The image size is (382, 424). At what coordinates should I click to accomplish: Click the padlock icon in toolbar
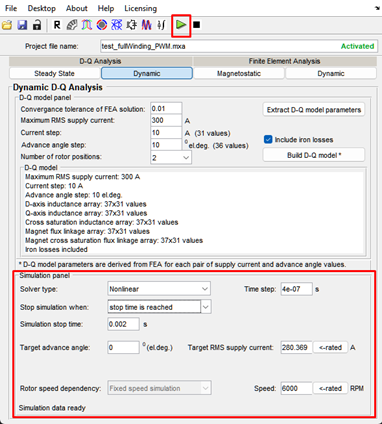[37, 25]
